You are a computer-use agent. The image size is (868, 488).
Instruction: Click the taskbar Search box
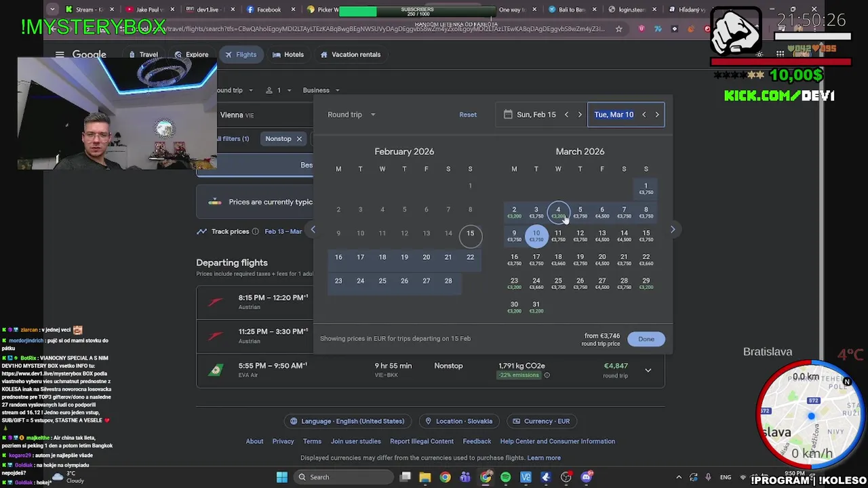pos(342,477)
